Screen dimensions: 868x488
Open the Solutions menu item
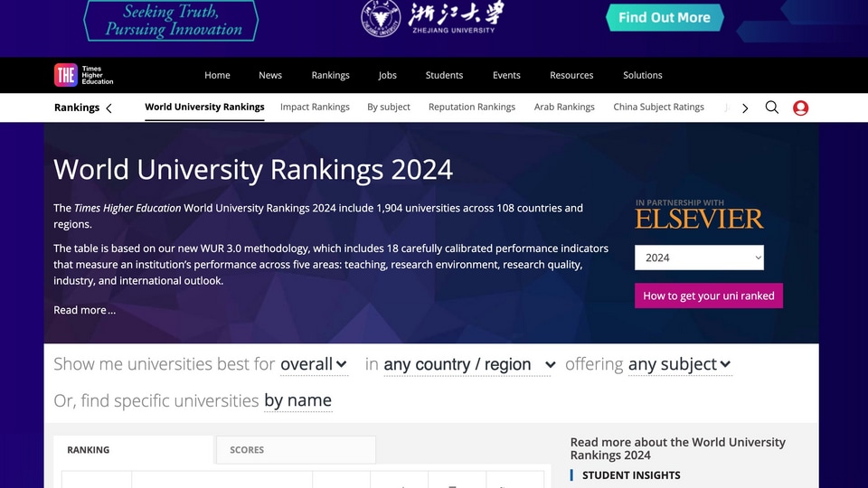tap(642, 75)
